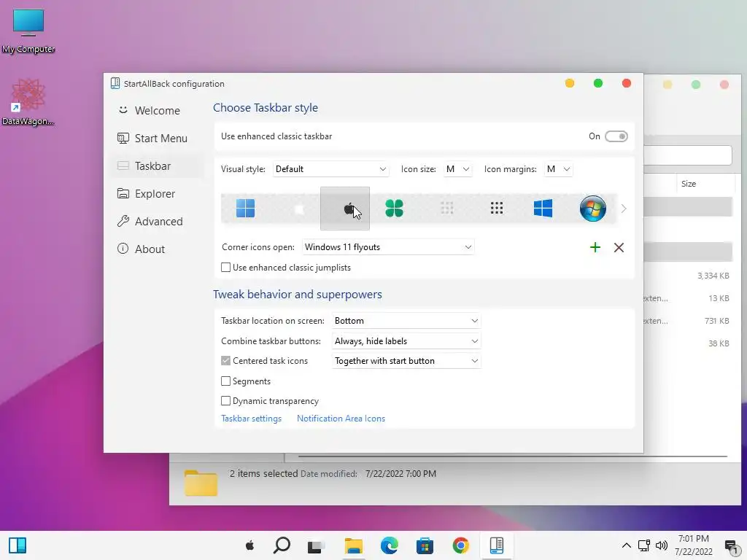Select the black dots grid start icon
The width and height of the screenshot is (747, 560).
pos(496,208)
